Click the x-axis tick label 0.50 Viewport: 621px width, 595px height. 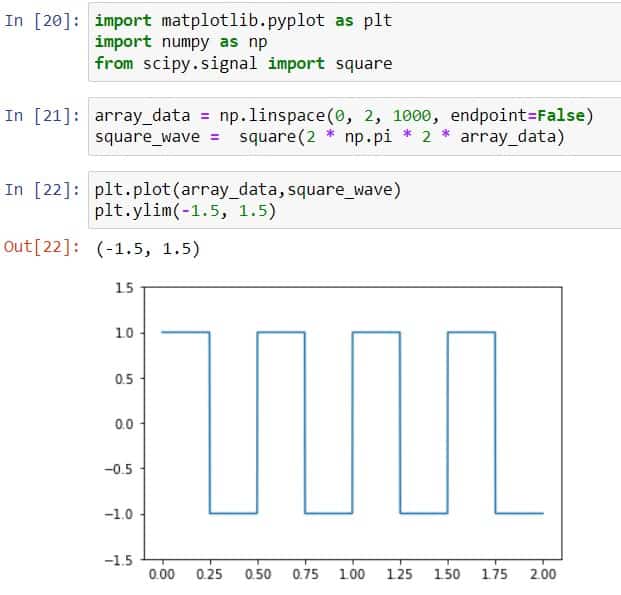coord(257,574)
